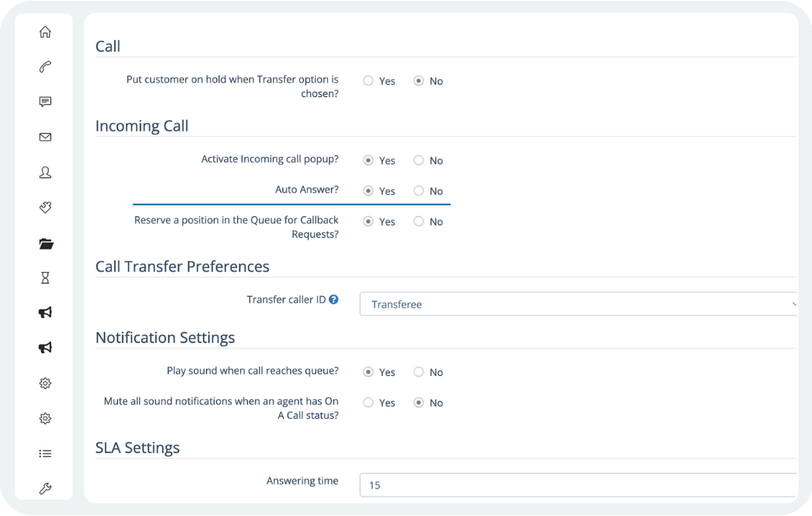This screenshot has height=516, width=812.
Task: Open the folder icon in sidebar
Action: pyautogui.click(x=45, y=243)
